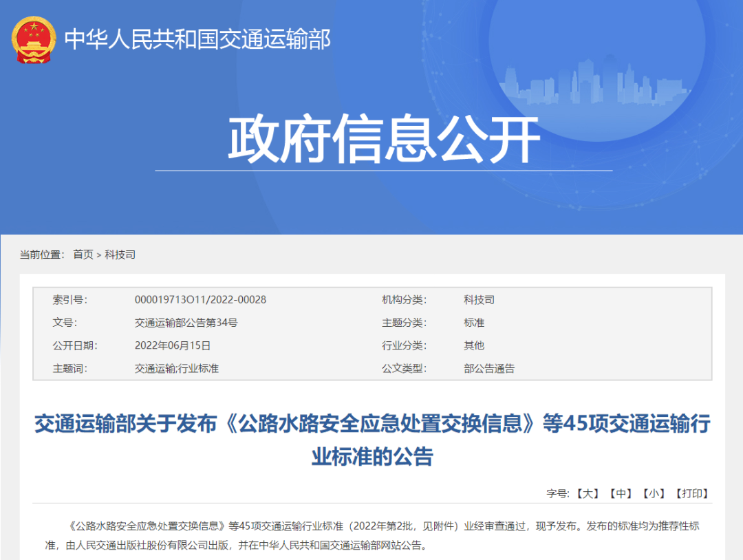Click 科技司 value beside 机构分类
This screenshot has height=560, width=743.
pyautogui.click(x=479, y=300)
